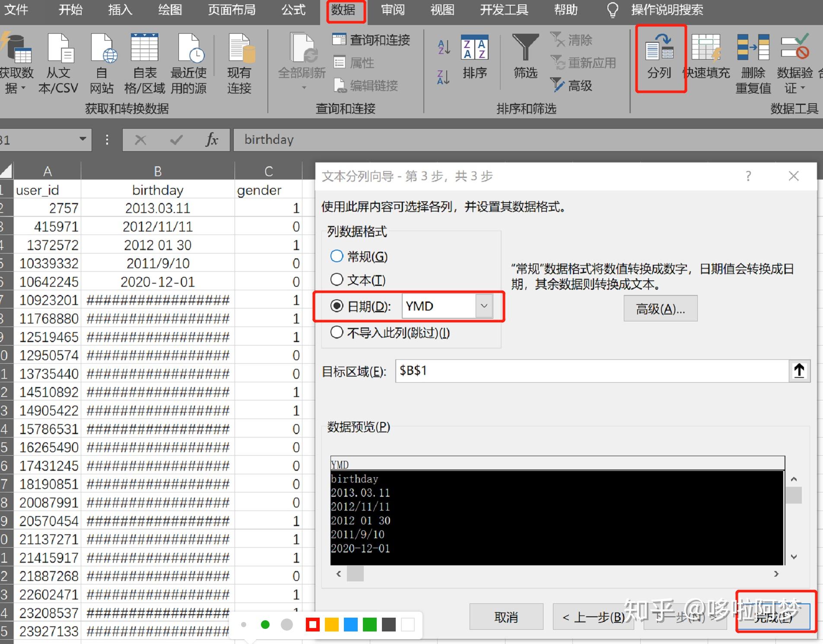Click wizard help question mark
The image size is (823, 644).
(748, 176)
